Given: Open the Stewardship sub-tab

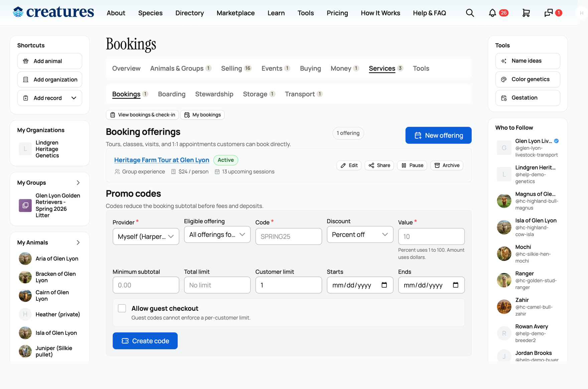Looking at the screenshot, I should tap(214, 94).
